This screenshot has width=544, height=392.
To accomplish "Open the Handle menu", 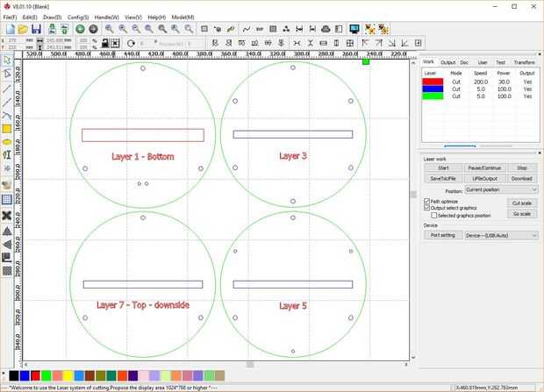I will [x=106, y=17].
